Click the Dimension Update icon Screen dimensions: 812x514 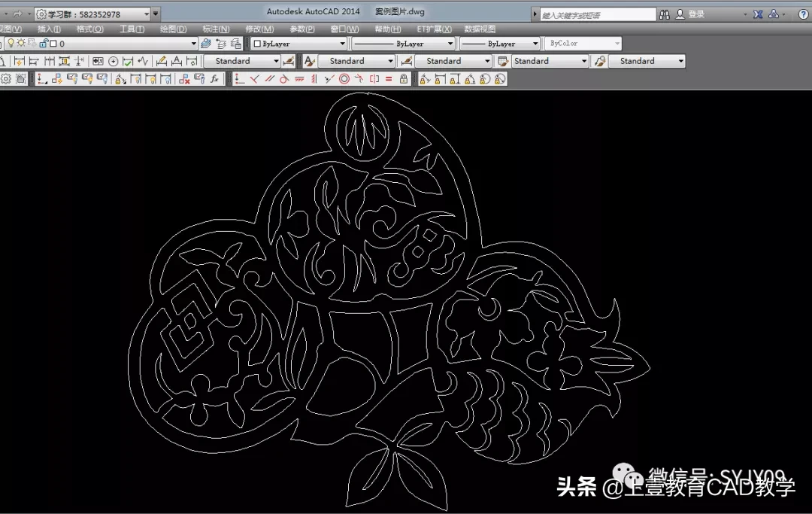192,61
